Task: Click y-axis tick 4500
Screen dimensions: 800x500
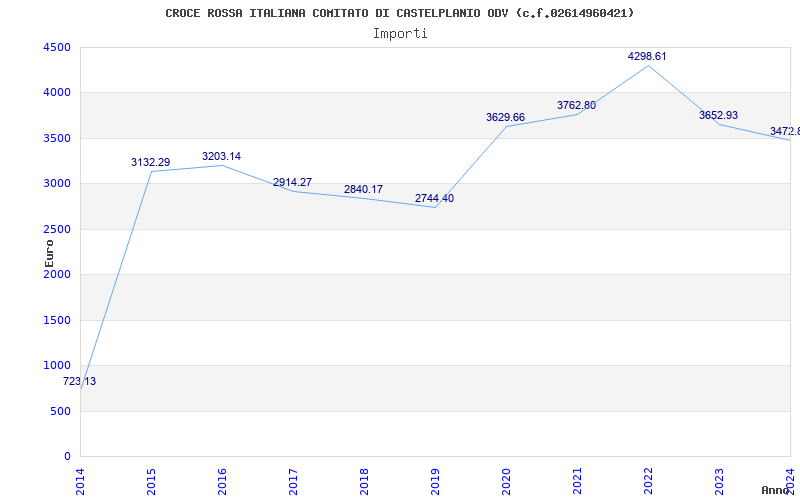Action: coord(57,47)
